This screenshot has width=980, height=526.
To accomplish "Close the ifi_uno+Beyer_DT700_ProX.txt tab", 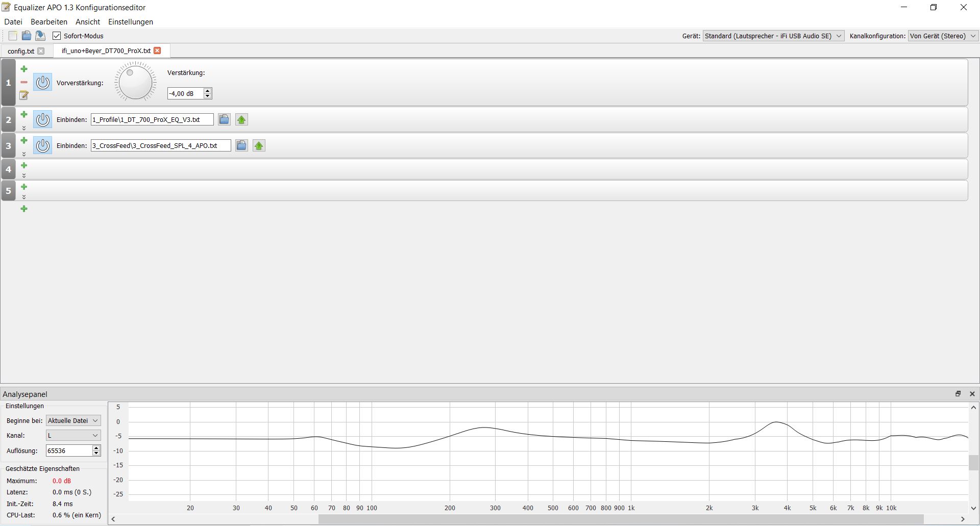I will 157,51.
